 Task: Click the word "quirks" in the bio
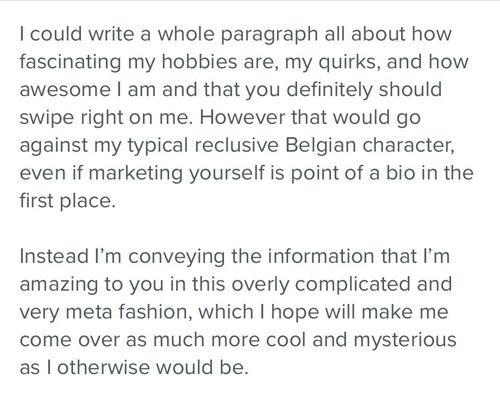click(x=349, y=62)
